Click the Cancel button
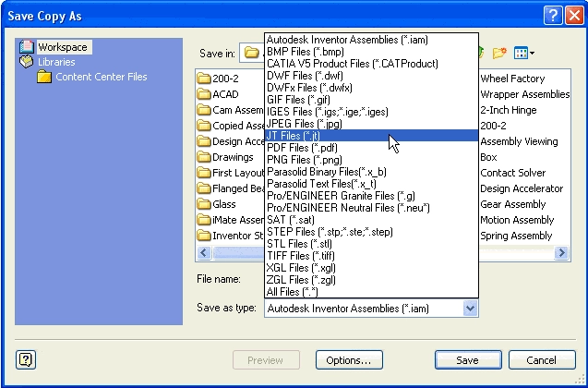588x388 pixels. point(542,360)
